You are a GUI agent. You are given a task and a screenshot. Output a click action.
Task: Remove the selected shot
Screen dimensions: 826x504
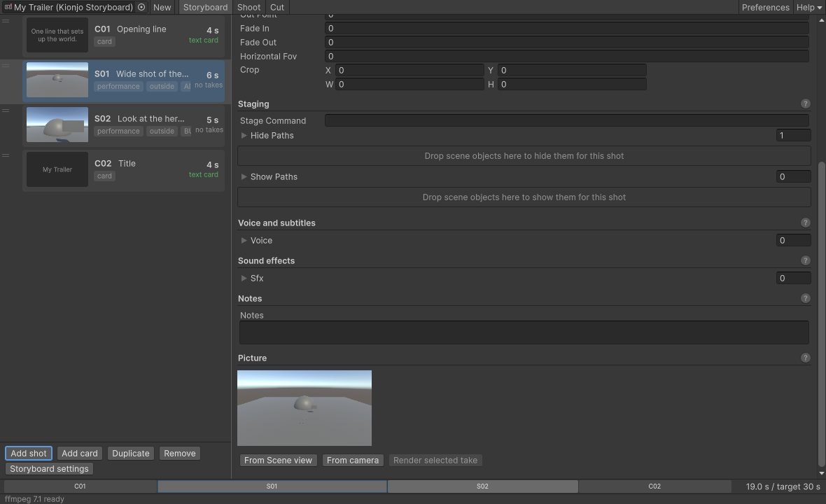pyautogui.click(x=180, y=454)
